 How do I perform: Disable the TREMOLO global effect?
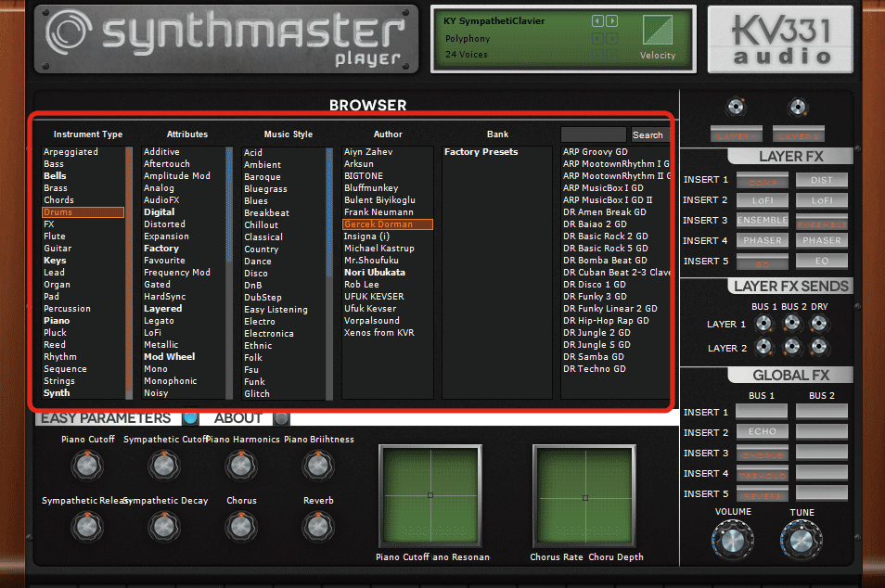762,472
